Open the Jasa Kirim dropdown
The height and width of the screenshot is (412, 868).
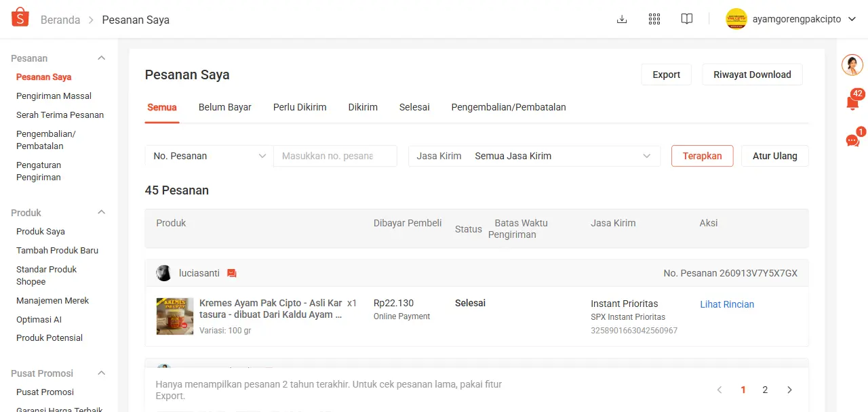[534, 156]
